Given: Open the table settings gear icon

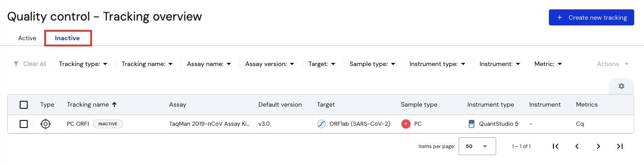Looking at the screenshot, I should 621,86.
